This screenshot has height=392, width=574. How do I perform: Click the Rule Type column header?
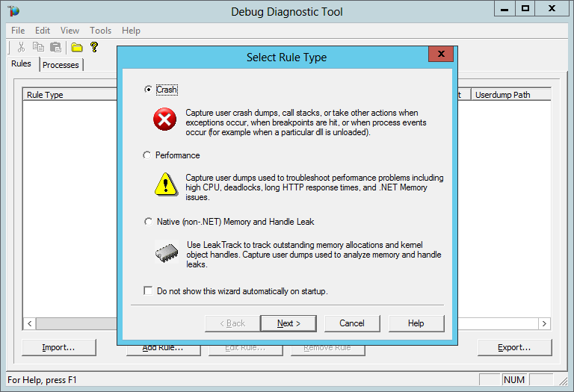tap(70, 94)
